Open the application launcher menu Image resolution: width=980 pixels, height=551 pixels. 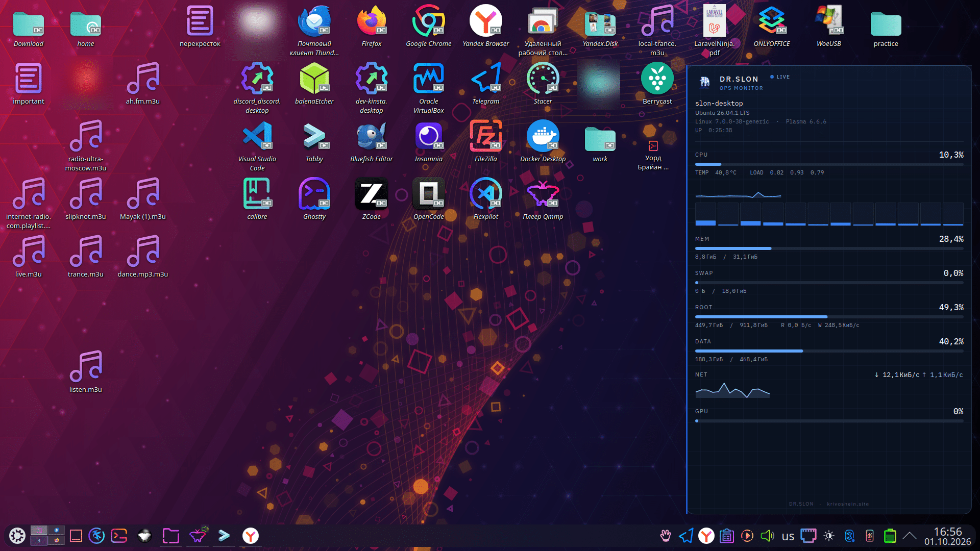click(17, 536)
